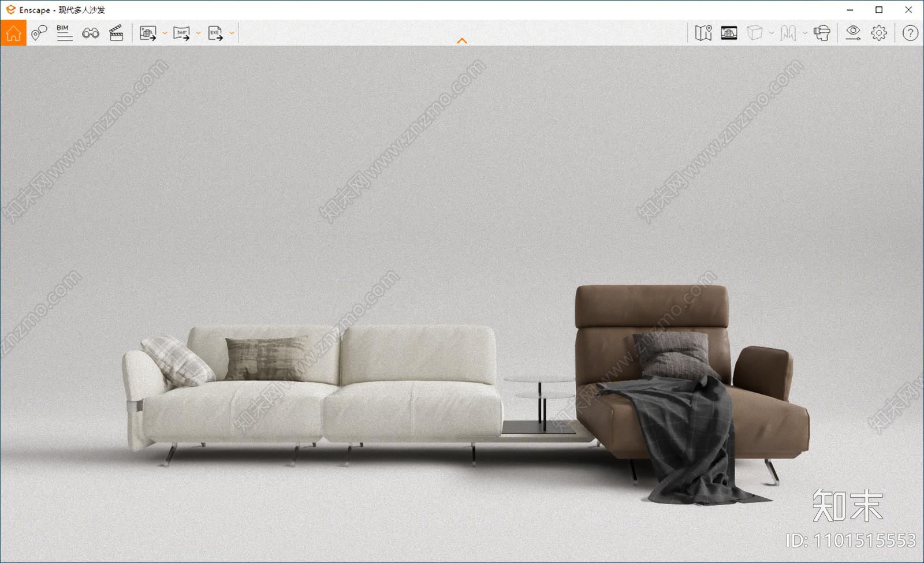The image size is (924, 563).
Task: Click the Screenshot export icon
Action: tap(148, 33)
